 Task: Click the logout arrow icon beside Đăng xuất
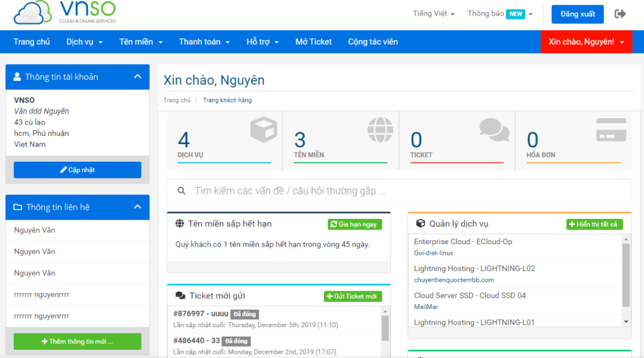[x=619, y=14]
